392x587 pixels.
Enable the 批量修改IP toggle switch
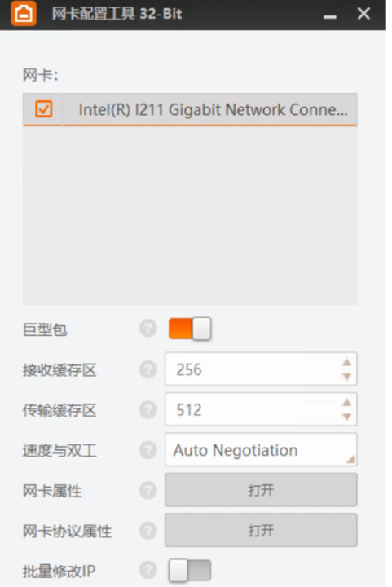(190, 570)
